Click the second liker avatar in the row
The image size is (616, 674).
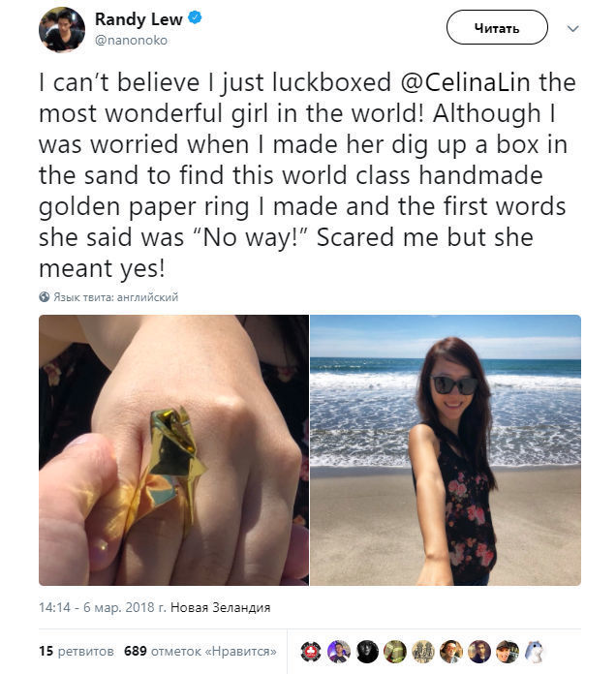point(338,652)
